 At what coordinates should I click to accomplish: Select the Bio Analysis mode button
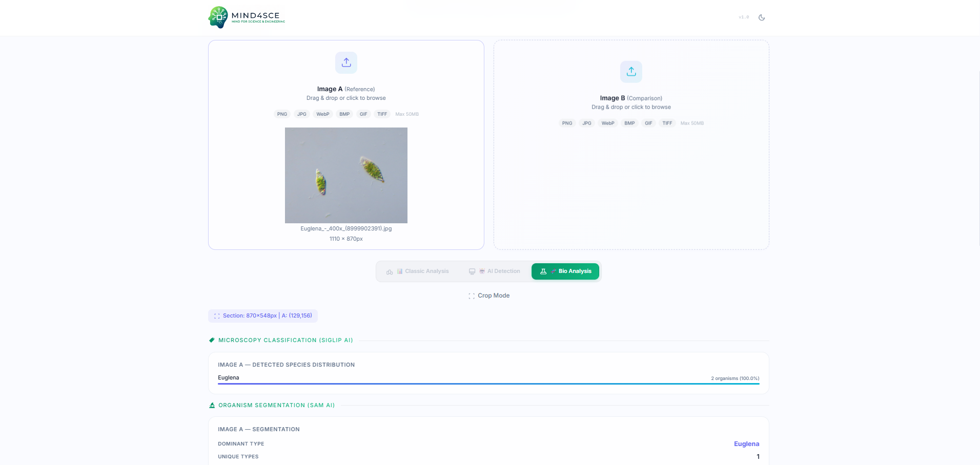[565, 271]
